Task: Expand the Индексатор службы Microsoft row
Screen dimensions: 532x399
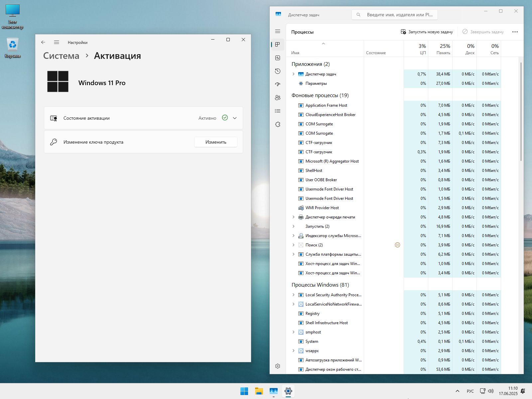Action: coord(293,236)
